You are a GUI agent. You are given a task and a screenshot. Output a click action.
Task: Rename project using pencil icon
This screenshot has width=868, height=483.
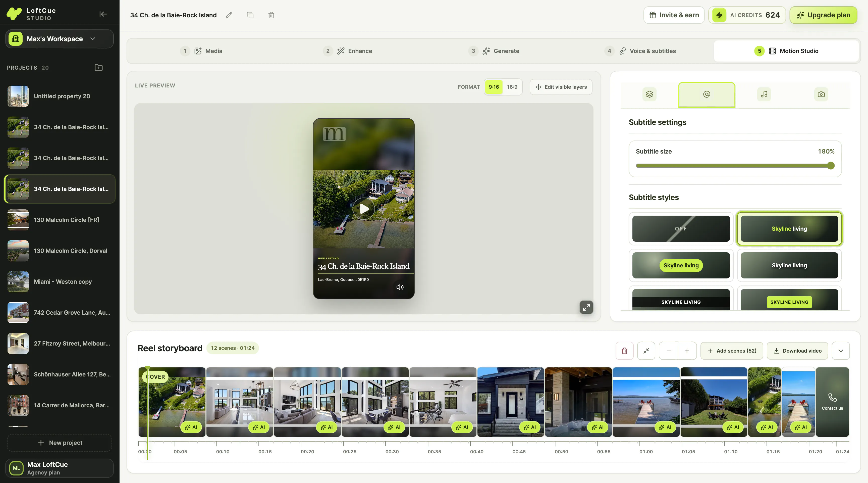click(x=229, y=15)
